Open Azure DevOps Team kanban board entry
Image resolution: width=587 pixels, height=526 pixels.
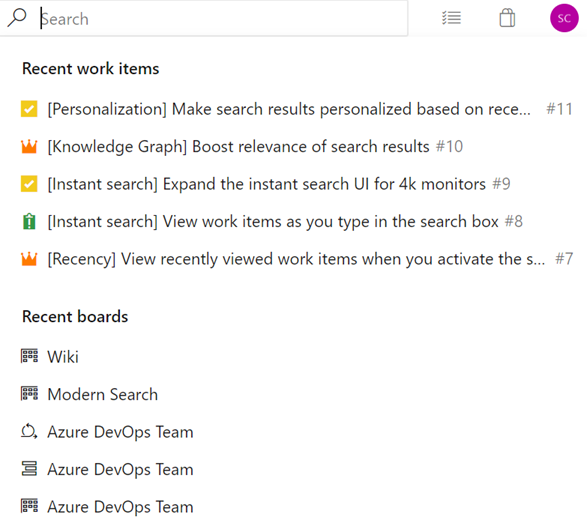(120, 507)
